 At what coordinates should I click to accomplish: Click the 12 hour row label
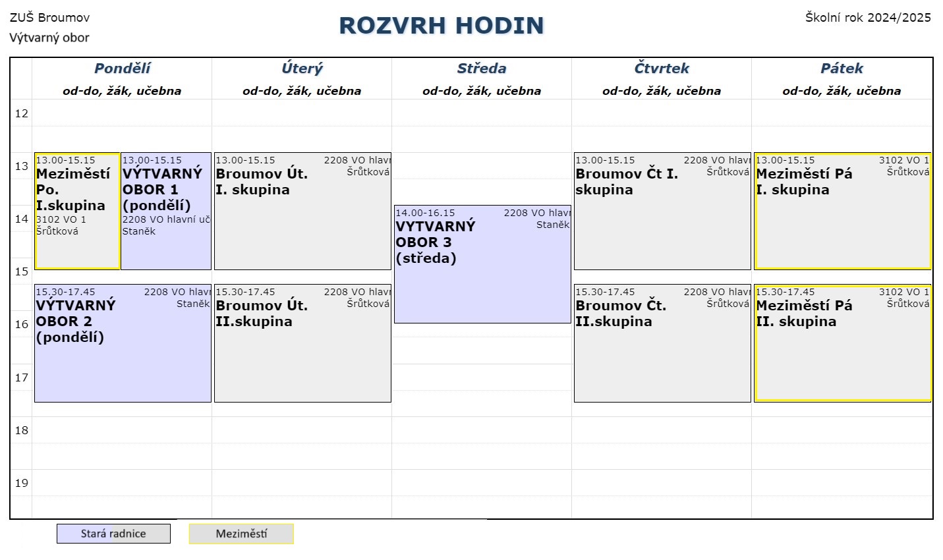coord(22,113)
